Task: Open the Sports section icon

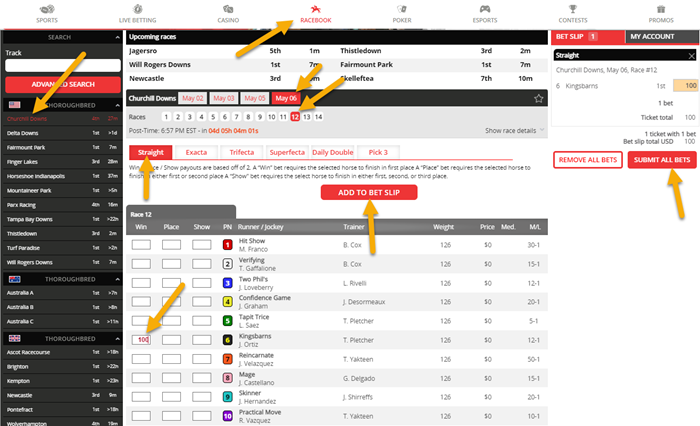Action: pos(47,9)
